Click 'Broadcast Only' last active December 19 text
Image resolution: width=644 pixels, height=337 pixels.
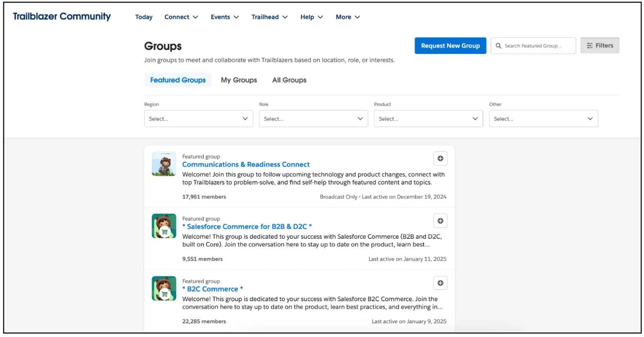pyautogui.click(x=383, y=197)
